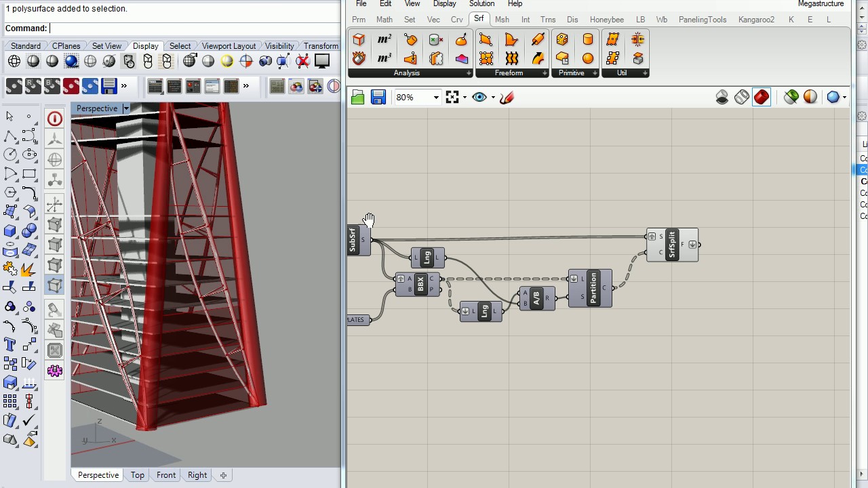Click the purple gear icon in sidebar

(x=55, y=371)
